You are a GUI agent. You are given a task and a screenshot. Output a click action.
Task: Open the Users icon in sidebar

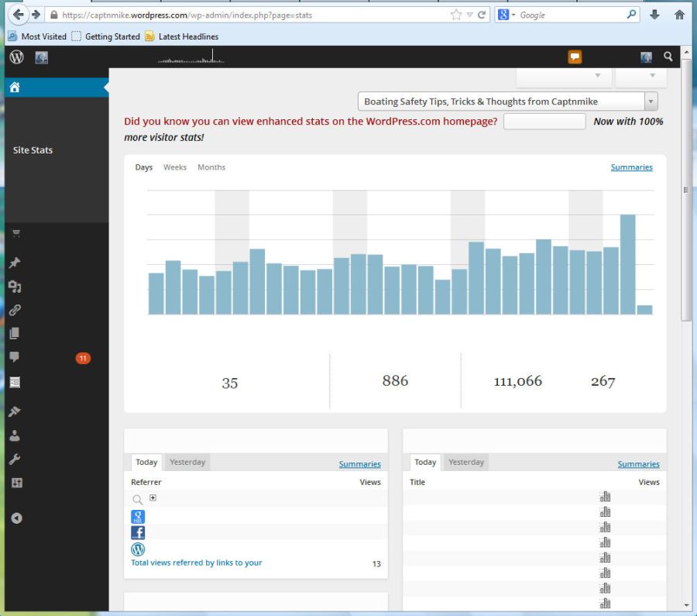[x=15, y=435]
